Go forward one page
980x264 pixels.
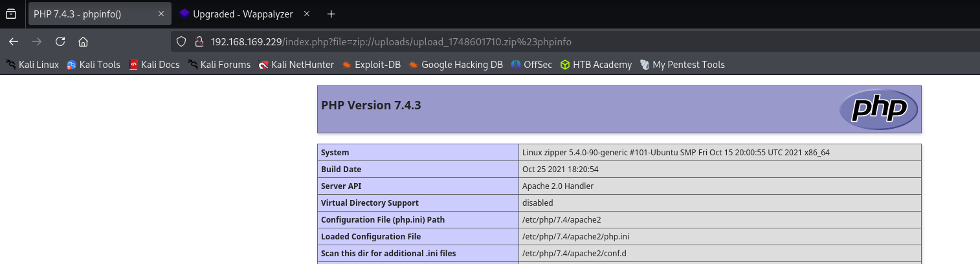[37, 41]
